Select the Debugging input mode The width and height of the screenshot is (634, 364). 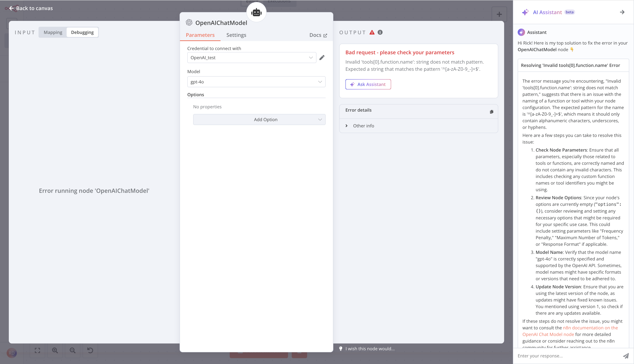pyautogui.click(x=82, y=32)
